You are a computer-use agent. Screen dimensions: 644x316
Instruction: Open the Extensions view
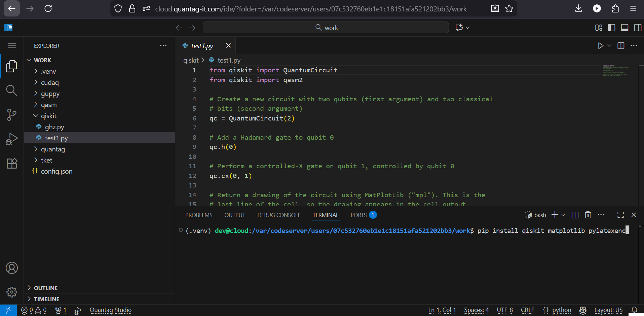click(x=11, y=164)
